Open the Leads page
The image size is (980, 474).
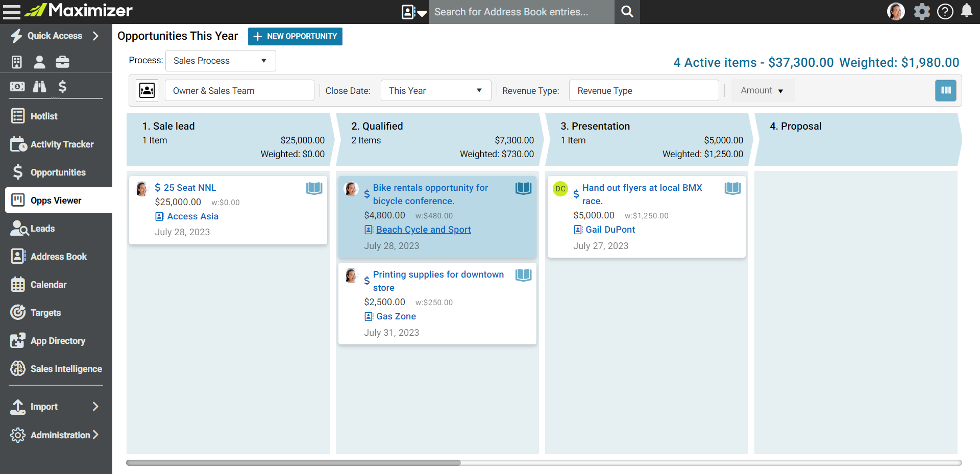pyautogui.click(x=56, y=229)
